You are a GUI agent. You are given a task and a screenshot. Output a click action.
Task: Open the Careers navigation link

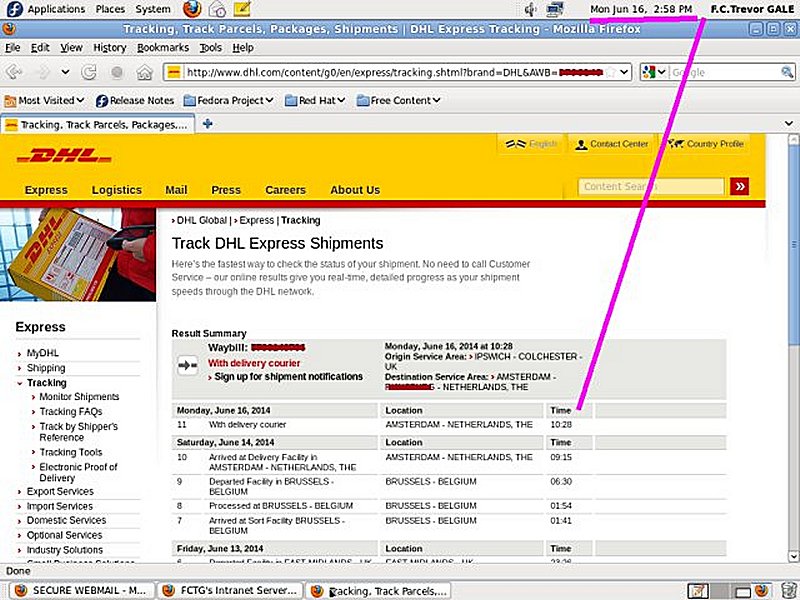[285, 190]
